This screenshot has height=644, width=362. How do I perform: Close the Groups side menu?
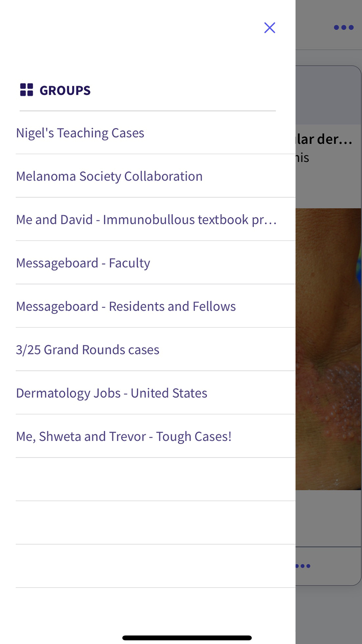point(270,28)
